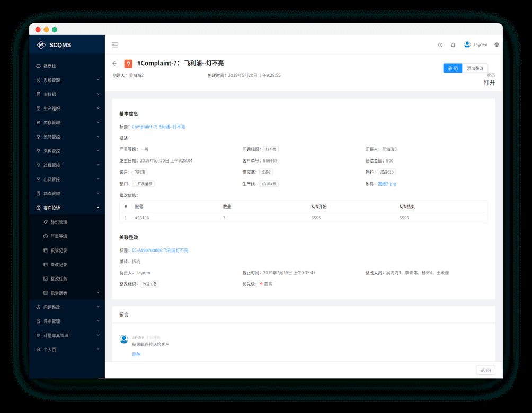Click the 系统管理 gear icon

click(x=38, y=80)
